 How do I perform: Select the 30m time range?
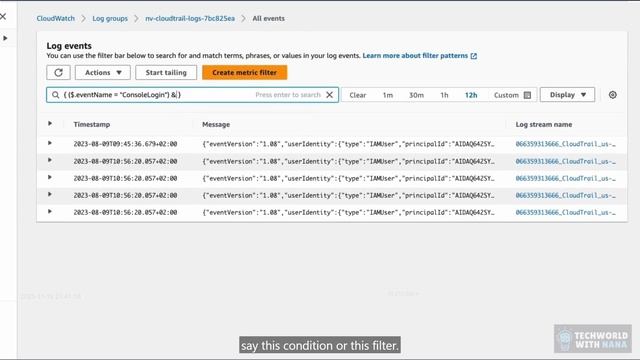tap(416, 95)
